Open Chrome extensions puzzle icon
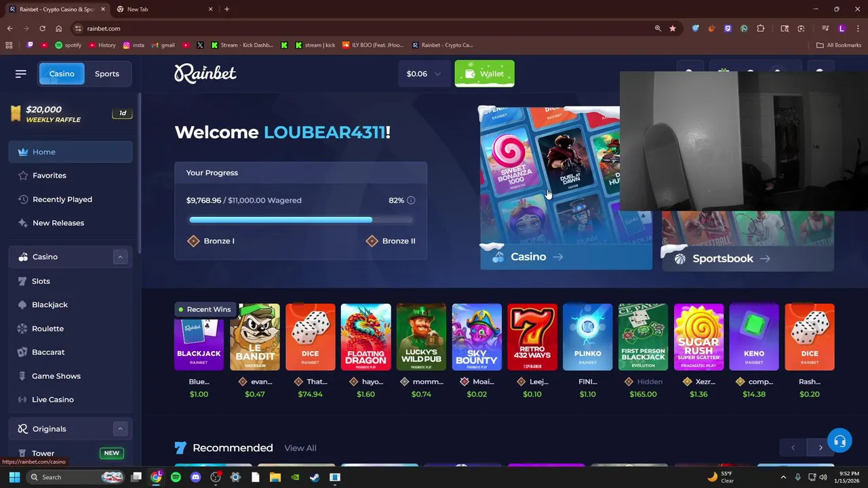868x488 pixels. pos(760,28)
